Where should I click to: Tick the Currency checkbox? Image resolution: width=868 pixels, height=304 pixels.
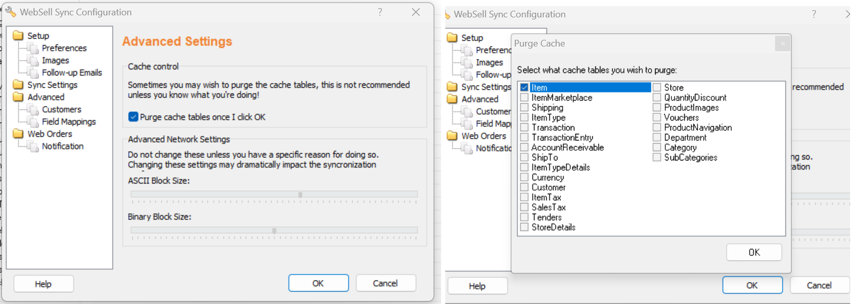(x=524, y=177)
